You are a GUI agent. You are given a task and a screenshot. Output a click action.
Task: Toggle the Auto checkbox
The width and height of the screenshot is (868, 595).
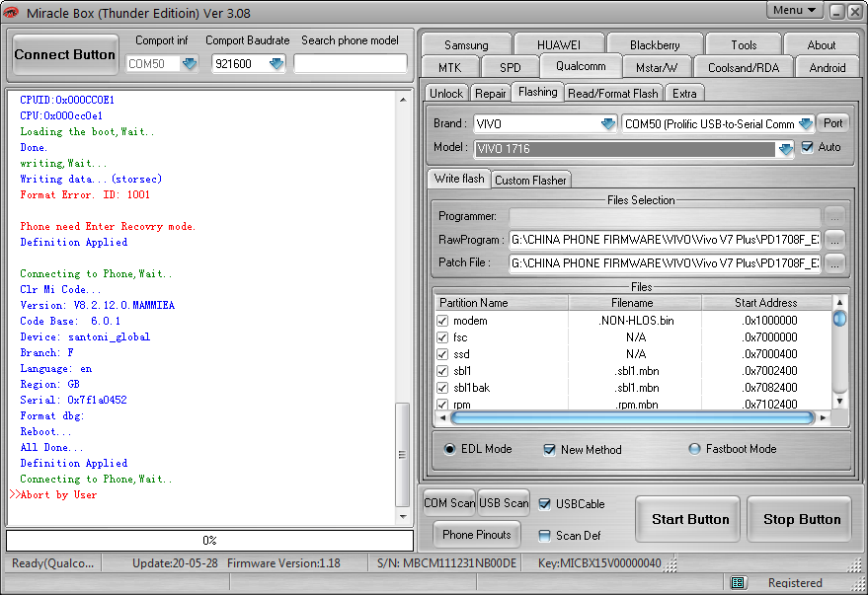point(808,147)
